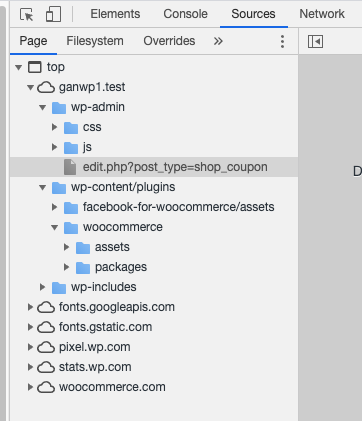Click the edit.php document file icon
Image resolution: width=362 pixels, height=421 pixels.
click(x=70, y=167)
